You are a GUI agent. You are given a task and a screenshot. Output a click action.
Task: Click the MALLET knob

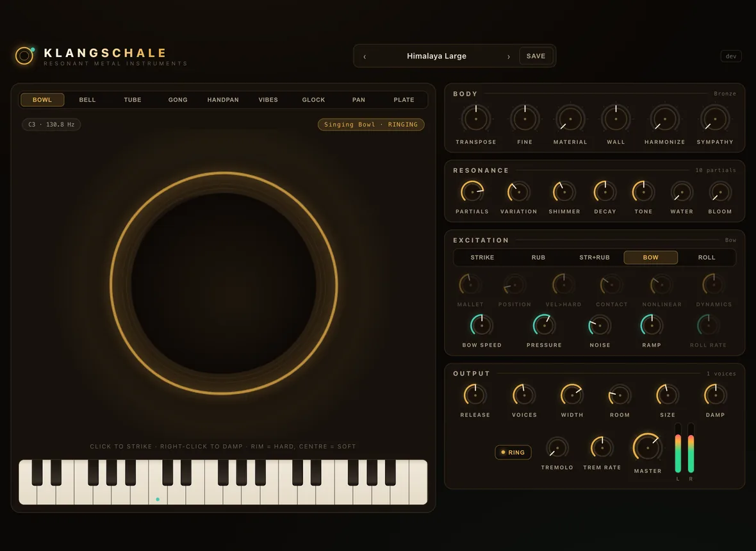pos(470,285)
